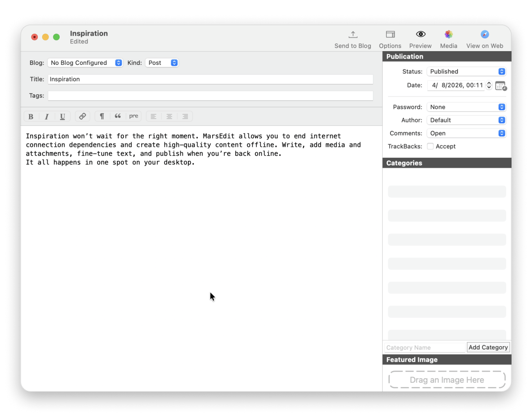Click the Publication section header

click(x=447, y=57)
